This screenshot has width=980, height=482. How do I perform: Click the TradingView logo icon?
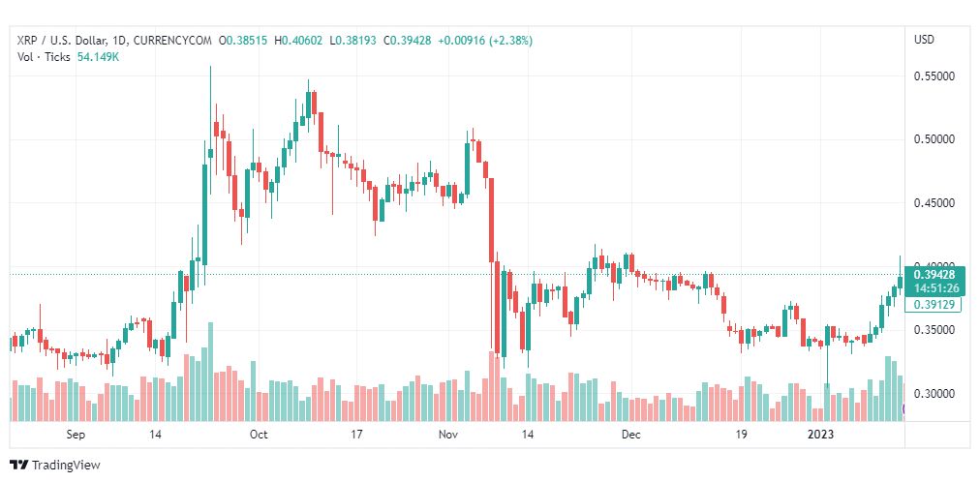(x=18, y=465)
